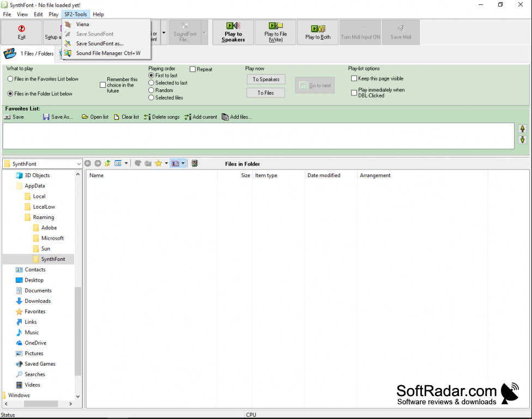Click the Forward navigation arrow icon
Viewport: 532px width, 419px height.
coord(98,163)
